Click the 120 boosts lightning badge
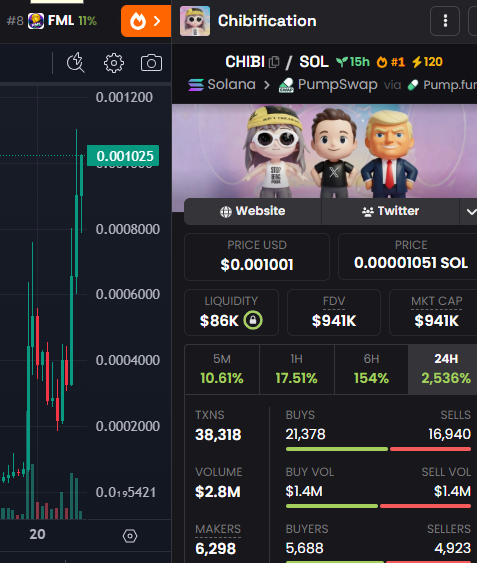477x563 pixels. point(427,62)
